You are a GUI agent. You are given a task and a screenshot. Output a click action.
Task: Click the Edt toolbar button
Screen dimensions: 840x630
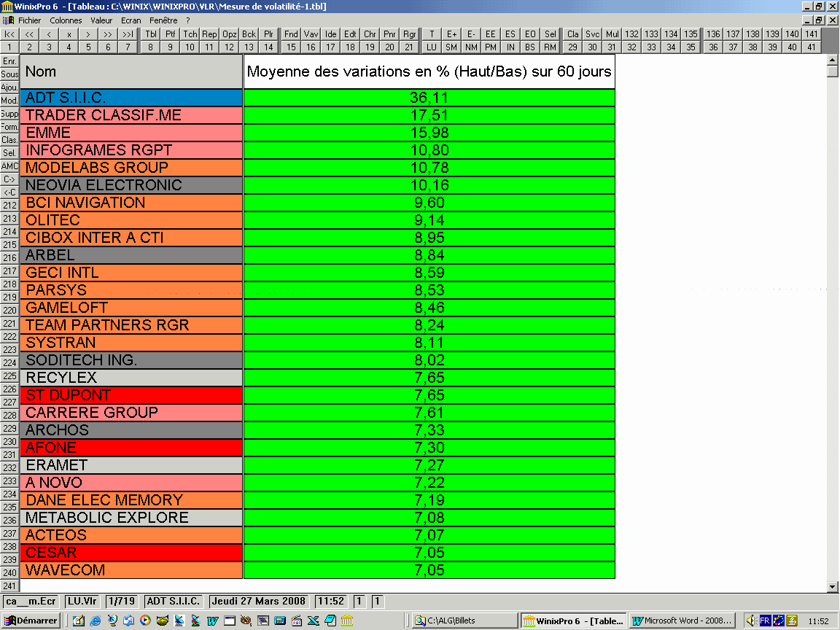[350, 34]
